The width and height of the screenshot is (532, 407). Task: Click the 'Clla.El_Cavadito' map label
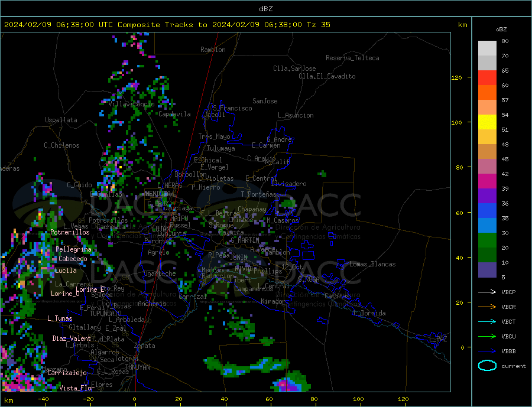click(x=327, y=76)
